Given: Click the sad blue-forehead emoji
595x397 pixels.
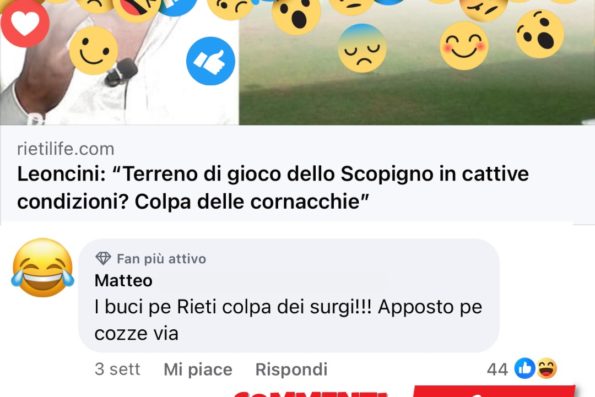Looking at the screenshot, I should [x=362, y=48].
